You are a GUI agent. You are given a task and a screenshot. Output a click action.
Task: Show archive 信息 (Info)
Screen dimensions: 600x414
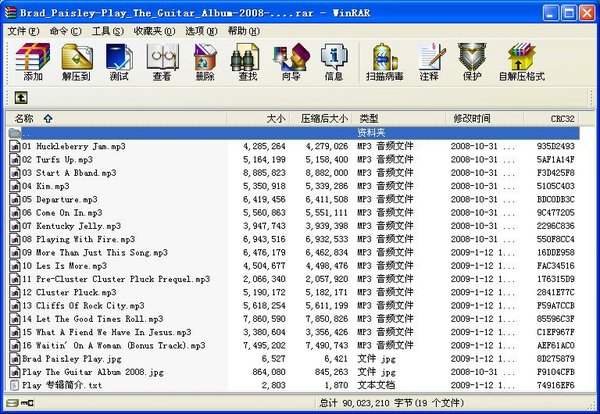tap(334, 62)
